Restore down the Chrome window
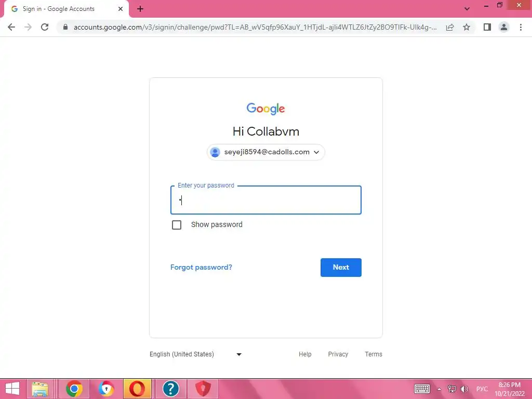Screen dimensions: 532x399 [x=499, y=5]
